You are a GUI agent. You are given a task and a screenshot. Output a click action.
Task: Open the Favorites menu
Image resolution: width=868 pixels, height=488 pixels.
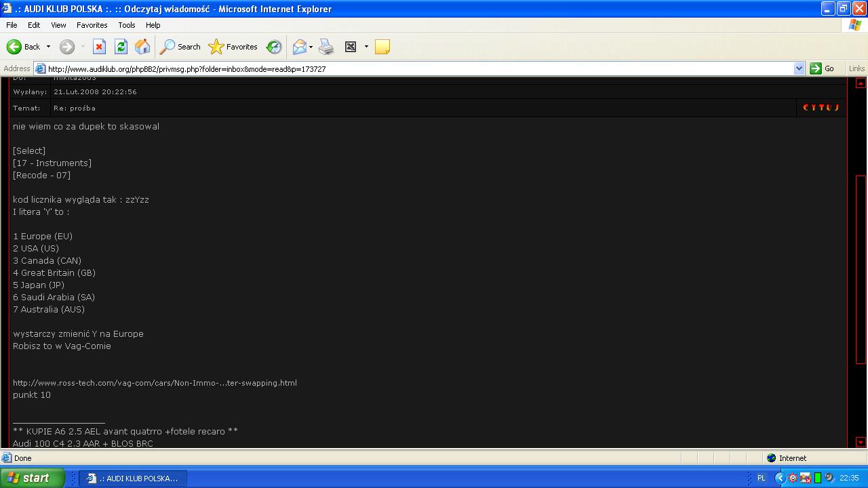(92, 25)
